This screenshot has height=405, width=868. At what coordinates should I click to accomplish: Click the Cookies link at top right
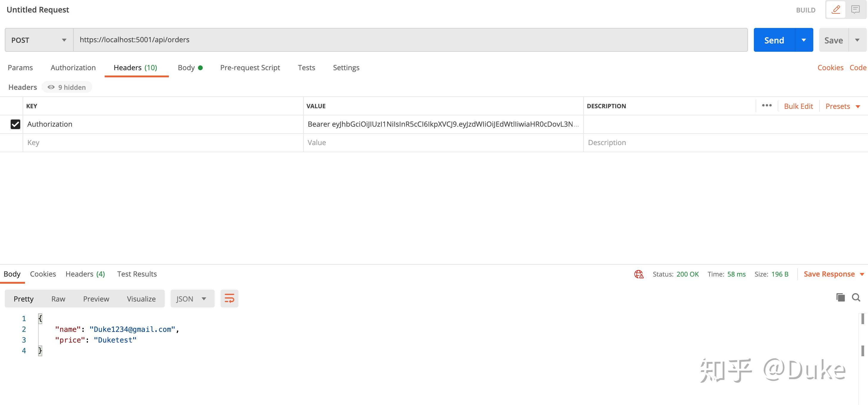tap(830, 68)
